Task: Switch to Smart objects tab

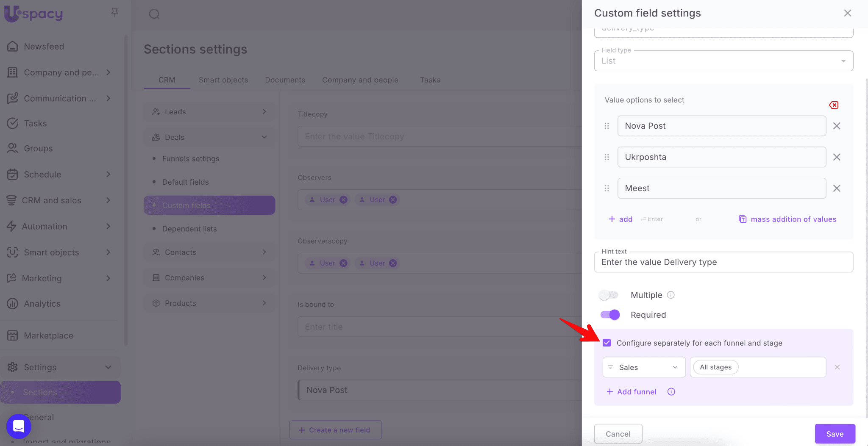Action: (x=223, y=80)
